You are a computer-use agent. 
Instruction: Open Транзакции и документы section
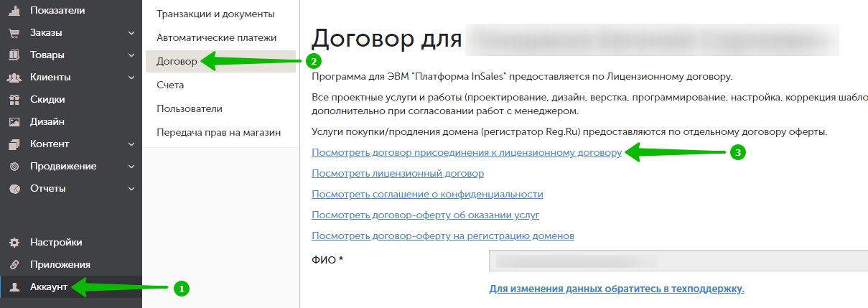click(x=215, y=14)
